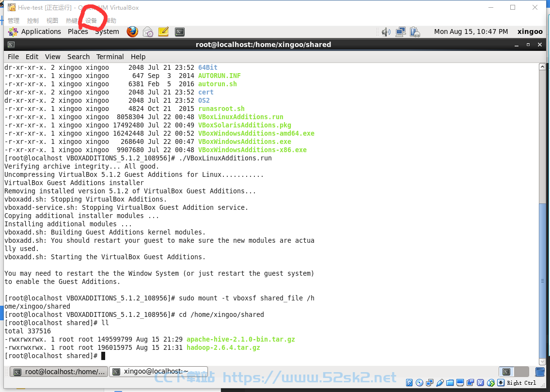Open the 控制 menu in VirtualBox
The image size is (550, 392).
tap(32, 21)
